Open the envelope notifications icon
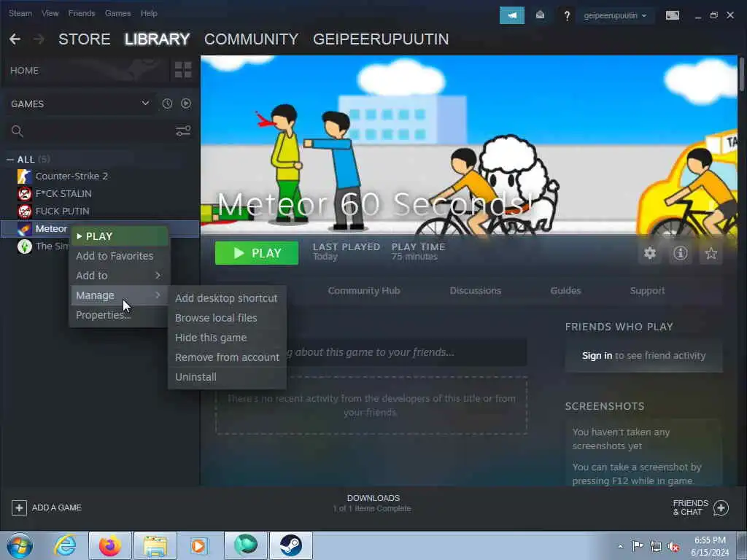The width and height of the screenshot is (747, 560). [540, 15]
